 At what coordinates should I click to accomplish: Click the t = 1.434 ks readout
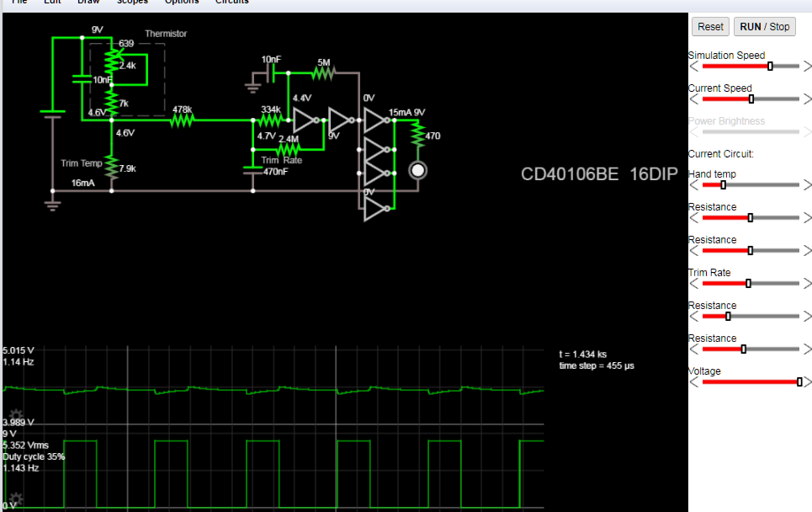pyautogui.click(x=582, y=355)
